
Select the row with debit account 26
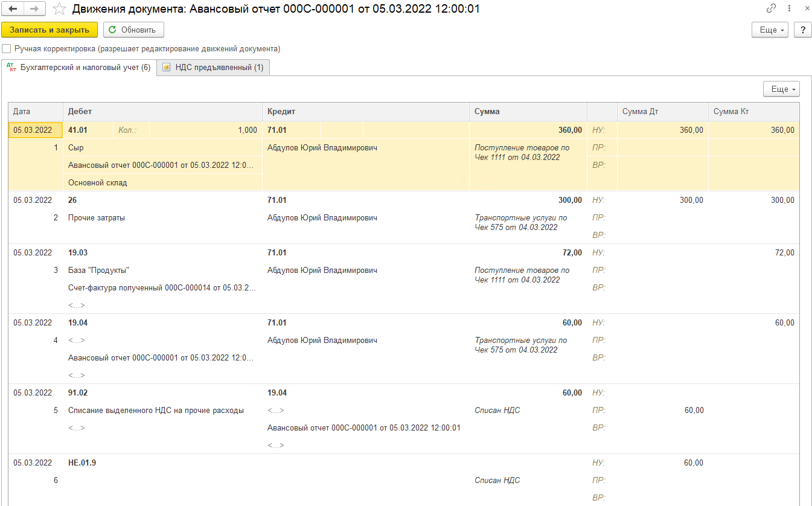[73, 200]
